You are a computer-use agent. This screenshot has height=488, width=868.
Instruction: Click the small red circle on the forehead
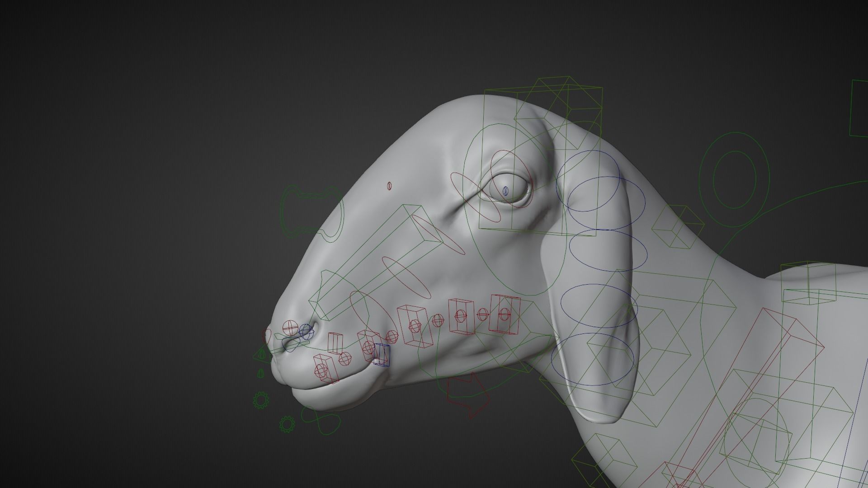[389, 185]
